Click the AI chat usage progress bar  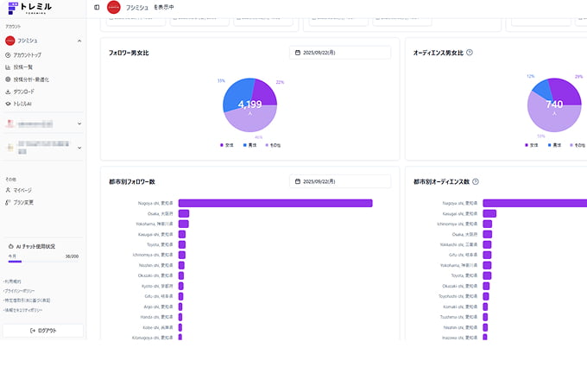click(43, 262)
